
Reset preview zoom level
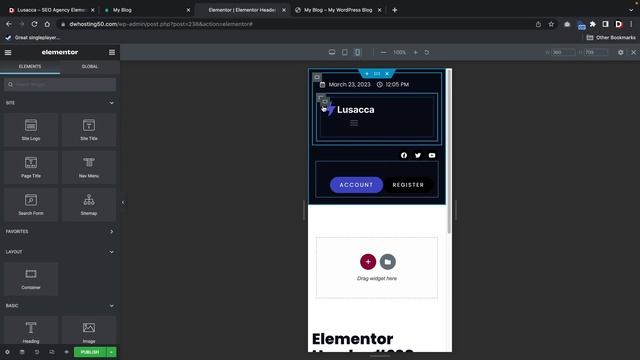point(427,52)
